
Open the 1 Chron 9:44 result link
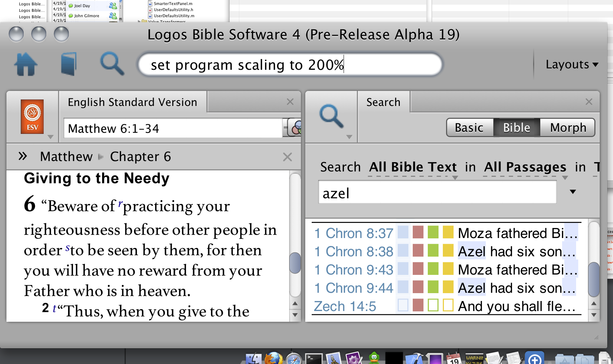pos(354,288)
